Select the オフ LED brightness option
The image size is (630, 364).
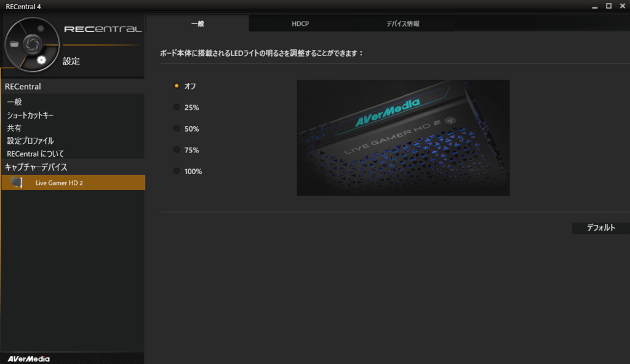(x=177, y=86)
